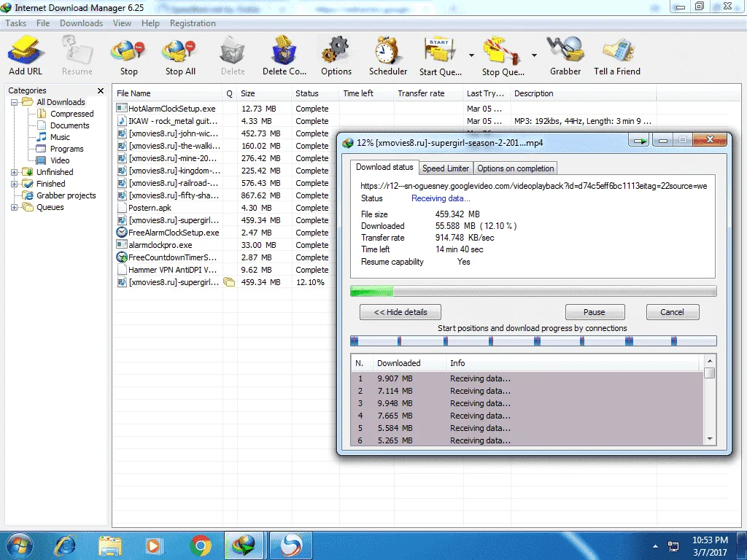Click the Hide details button

[x=400, y=312]
